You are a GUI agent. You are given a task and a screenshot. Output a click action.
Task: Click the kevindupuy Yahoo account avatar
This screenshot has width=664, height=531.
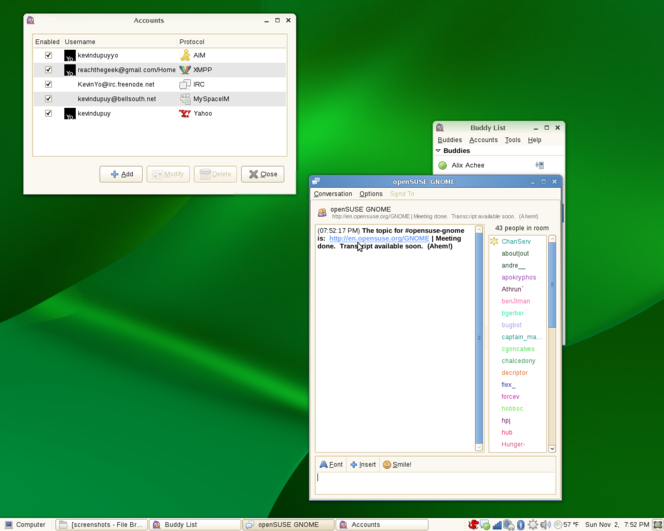pyautogui.click(x=70, y=113)
